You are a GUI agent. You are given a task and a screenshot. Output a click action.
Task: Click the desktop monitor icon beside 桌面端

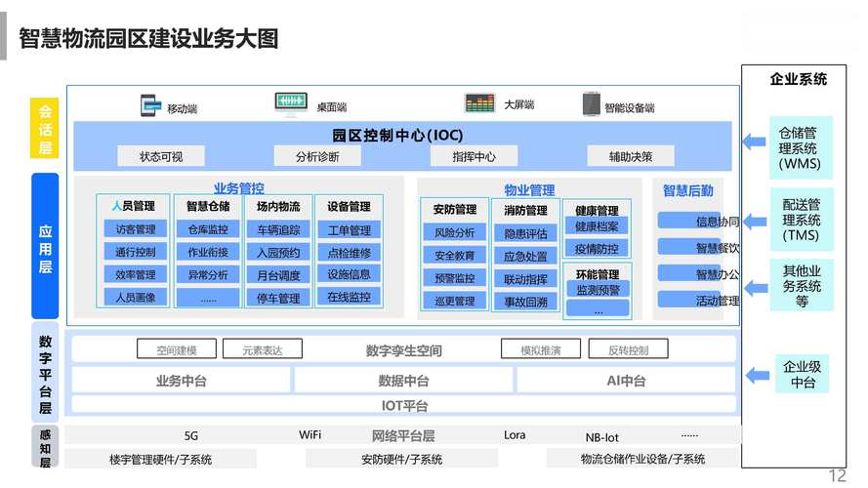[291, 104]
